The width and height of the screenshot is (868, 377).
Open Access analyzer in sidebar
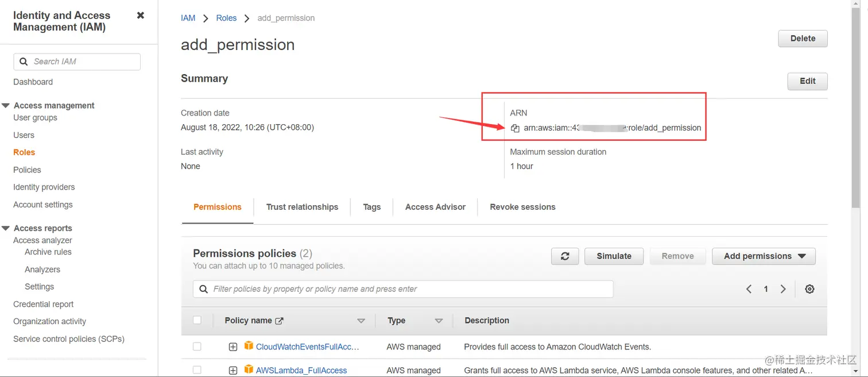[42, 240]
